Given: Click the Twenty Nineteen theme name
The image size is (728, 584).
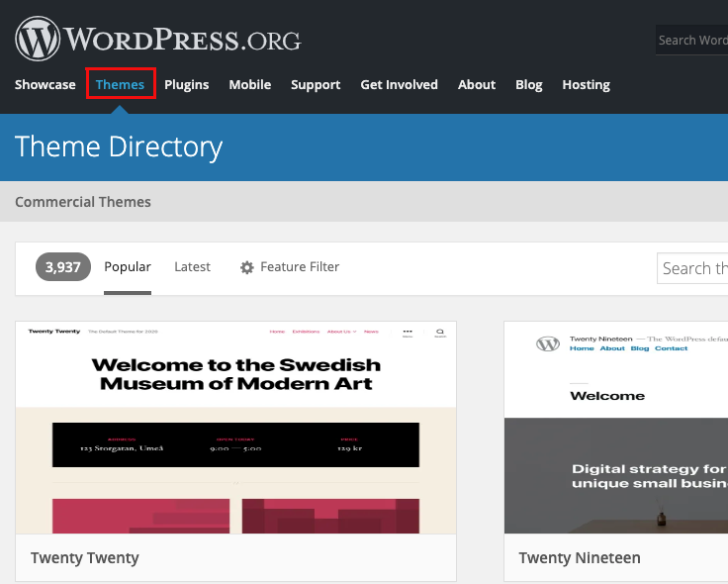Looking at the screenshot, I should [580, 557].
